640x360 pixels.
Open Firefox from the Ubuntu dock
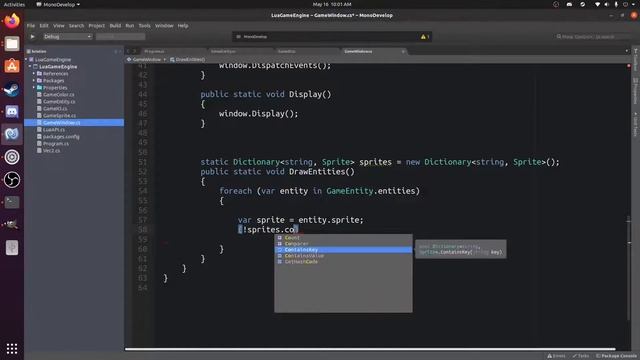point(12,20)
